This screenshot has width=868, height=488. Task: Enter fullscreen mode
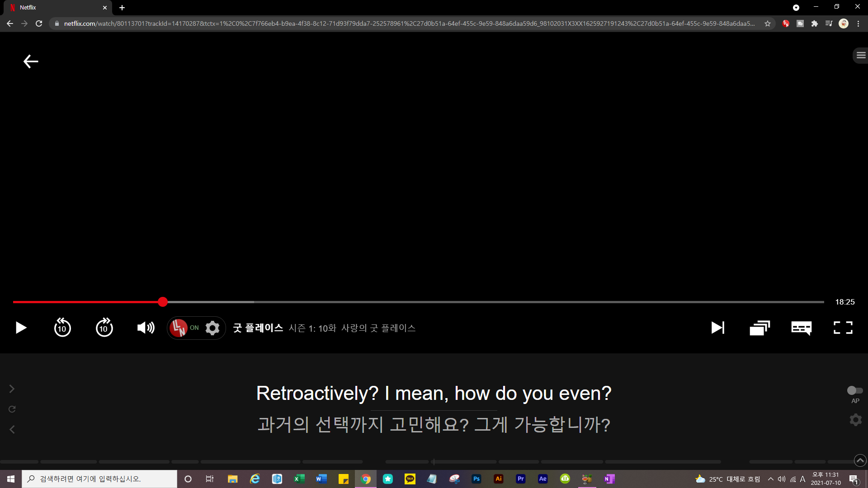point(843,328)
